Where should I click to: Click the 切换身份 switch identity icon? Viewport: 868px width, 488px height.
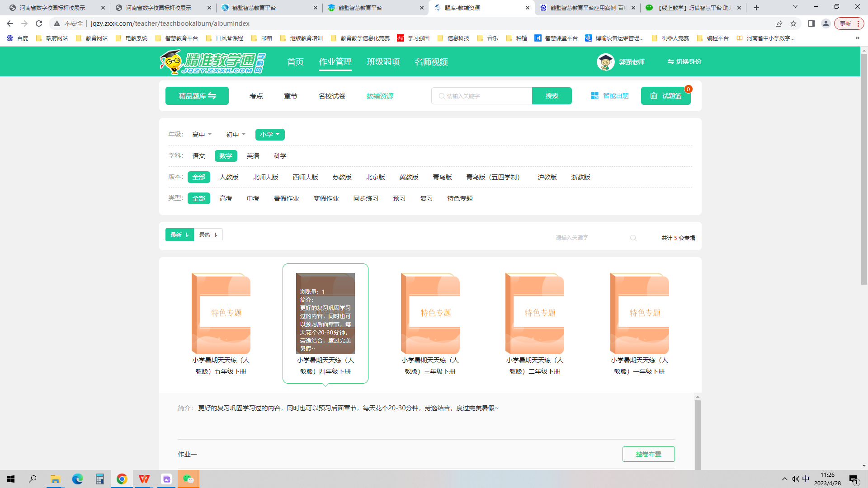670,61
